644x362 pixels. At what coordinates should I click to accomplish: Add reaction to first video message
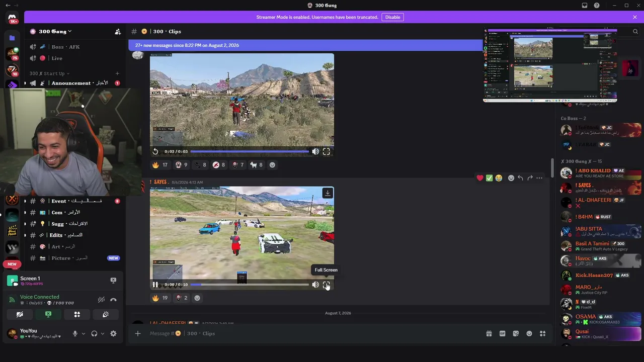click(272, 165)
